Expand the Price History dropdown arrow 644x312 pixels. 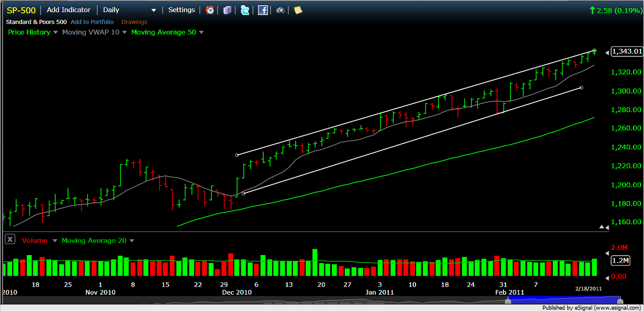point(55,33)
